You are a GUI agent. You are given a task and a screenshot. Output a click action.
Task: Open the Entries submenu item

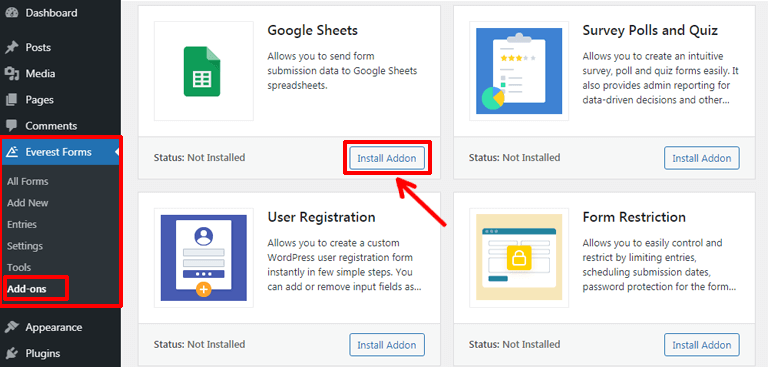[x=22, y=224]
